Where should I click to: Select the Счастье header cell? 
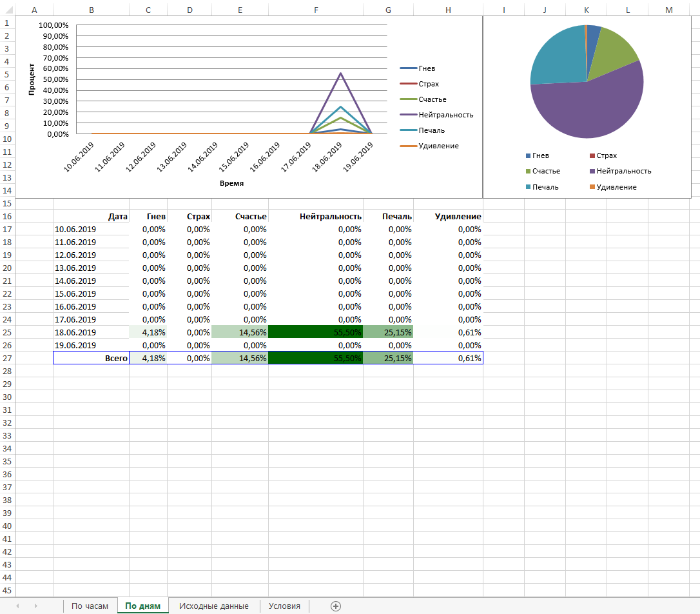point(240,217)
